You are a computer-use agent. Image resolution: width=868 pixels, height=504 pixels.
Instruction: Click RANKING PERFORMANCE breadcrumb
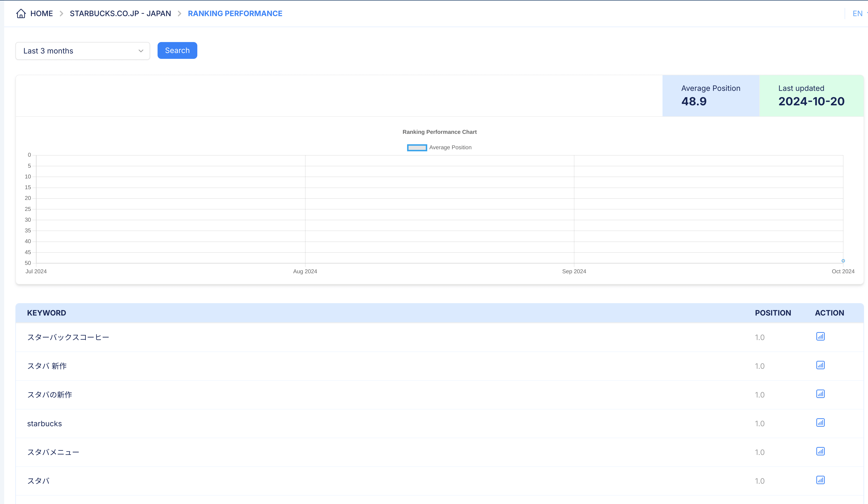[235, 13]
